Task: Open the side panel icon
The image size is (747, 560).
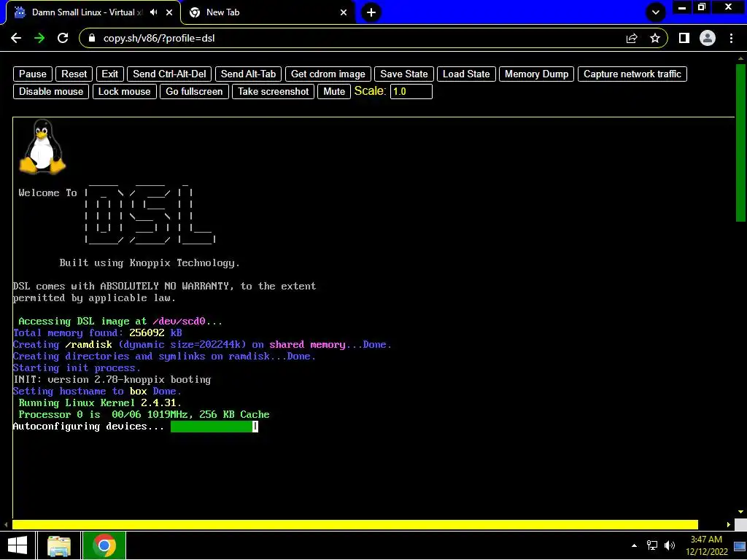Action: [684, 38]
